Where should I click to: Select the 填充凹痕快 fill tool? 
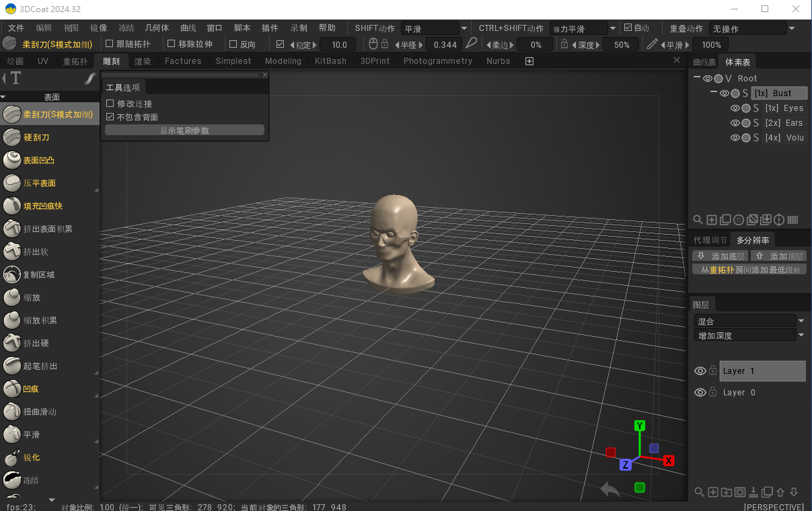click(x=50, y=206)
